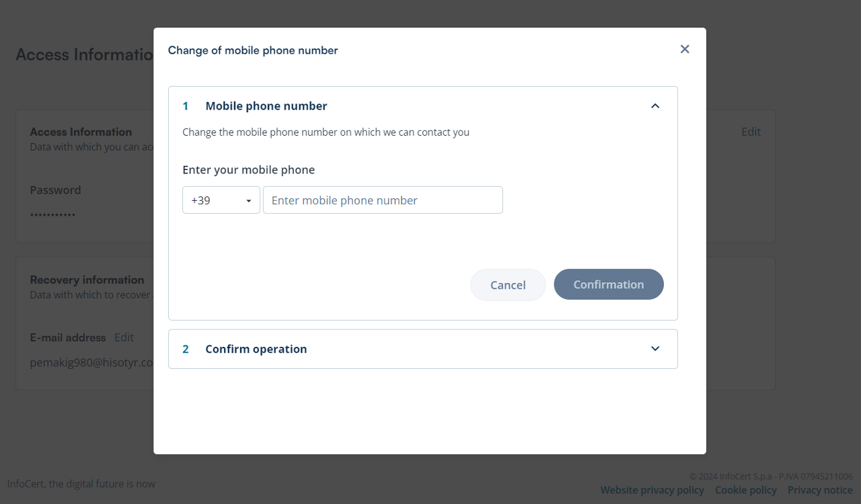
Task: Click the pemakig980 recovery e-mail address text
Action: [91, 362]
